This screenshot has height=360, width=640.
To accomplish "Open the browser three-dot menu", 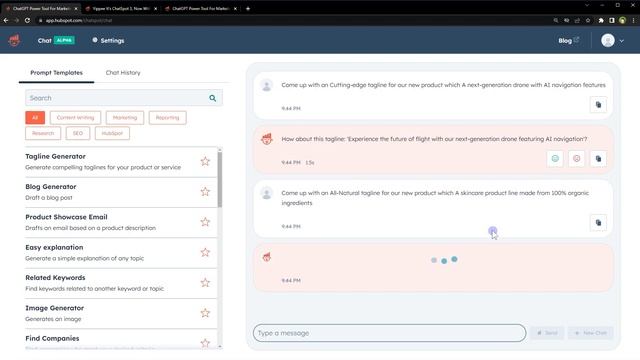I will coord(633,20).
